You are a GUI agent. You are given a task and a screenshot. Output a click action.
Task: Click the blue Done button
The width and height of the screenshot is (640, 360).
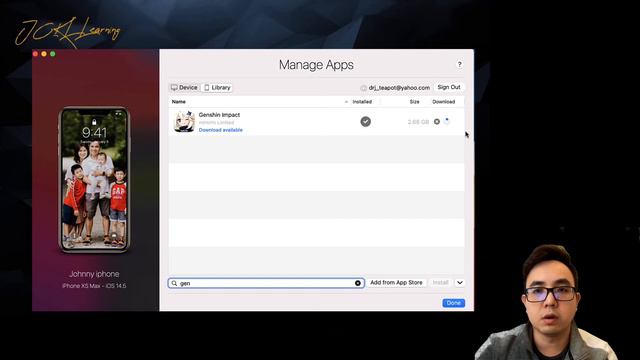453,303
